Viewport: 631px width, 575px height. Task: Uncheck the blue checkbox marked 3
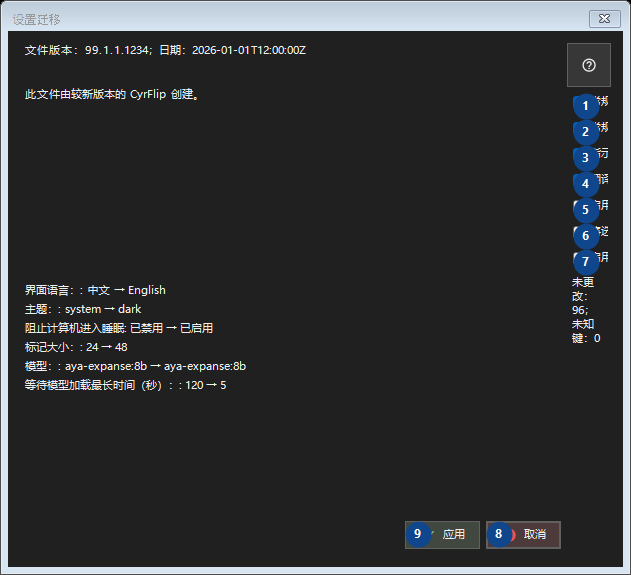(x=579, y=153)
